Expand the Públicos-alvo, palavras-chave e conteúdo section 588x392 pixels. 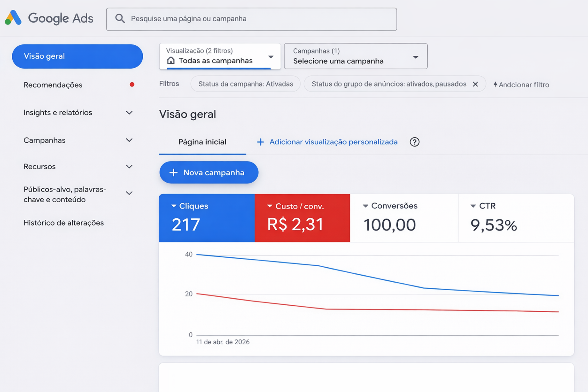click(x=129, y=193)
